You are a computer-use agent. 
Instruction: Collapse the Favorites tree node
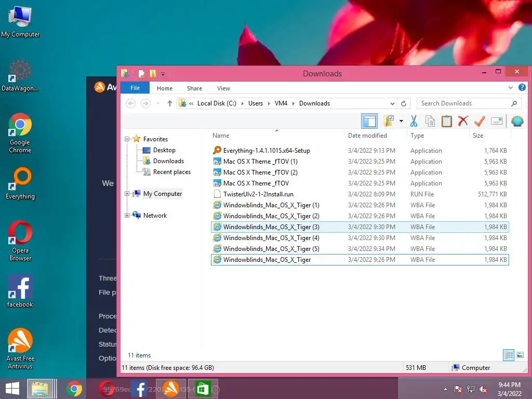pos(127,139)
